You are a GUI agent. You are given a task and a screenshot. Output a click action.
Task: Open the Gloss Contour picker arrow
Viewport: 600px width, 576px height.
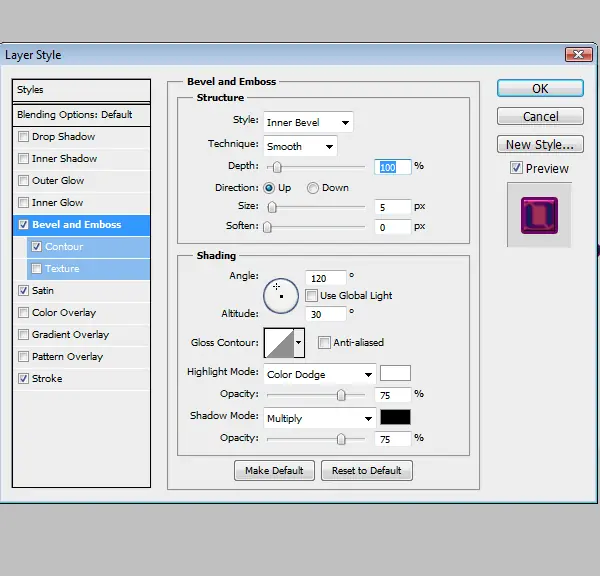(x=299, y=343)
